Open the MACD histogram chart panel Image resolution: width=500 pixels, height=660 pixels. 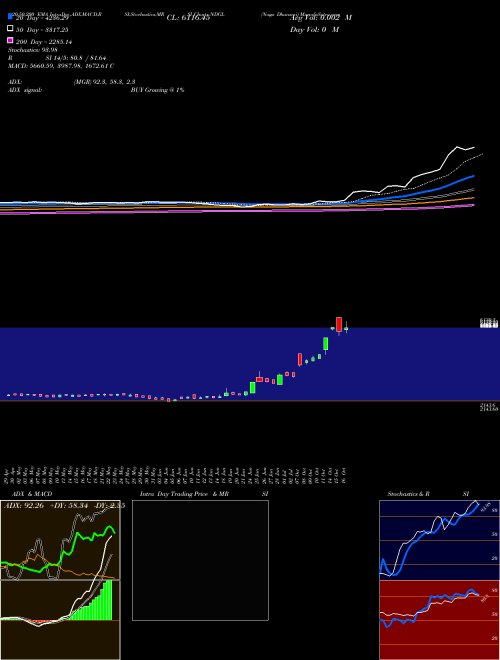click(60, 620)
